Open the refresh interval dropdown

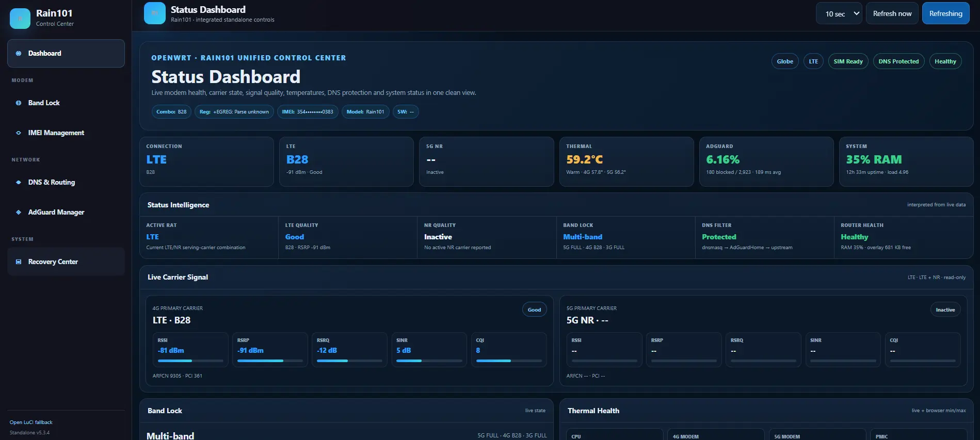click(x=839, y=13)
